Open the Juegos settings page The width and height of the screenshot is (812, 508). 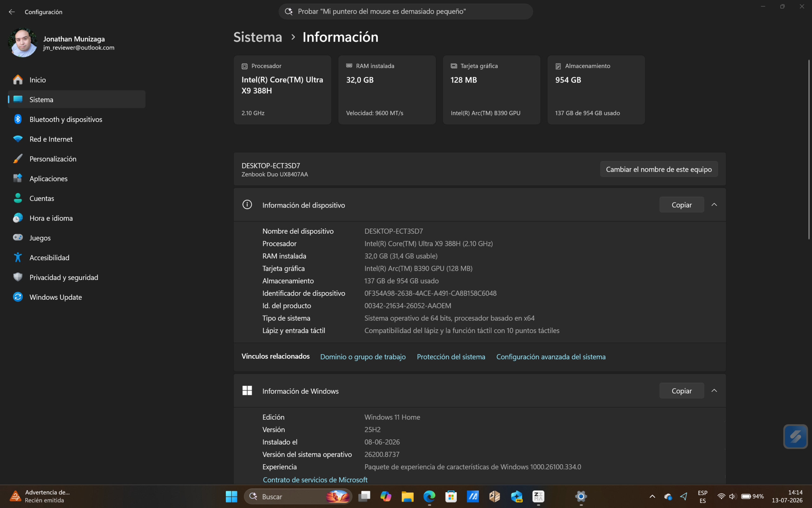click(x=76, y=238)
